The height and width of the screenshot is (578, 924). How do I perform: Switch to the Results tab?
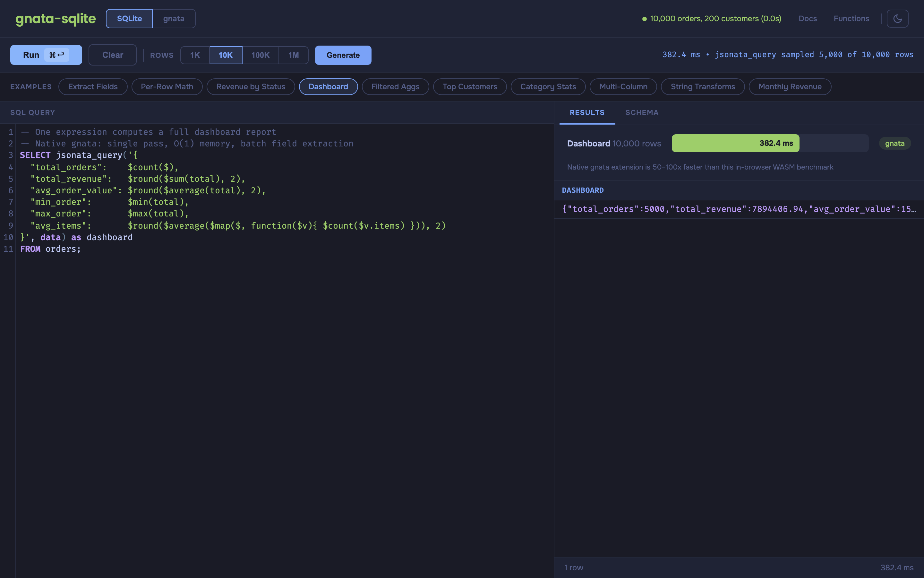(587, 112)
